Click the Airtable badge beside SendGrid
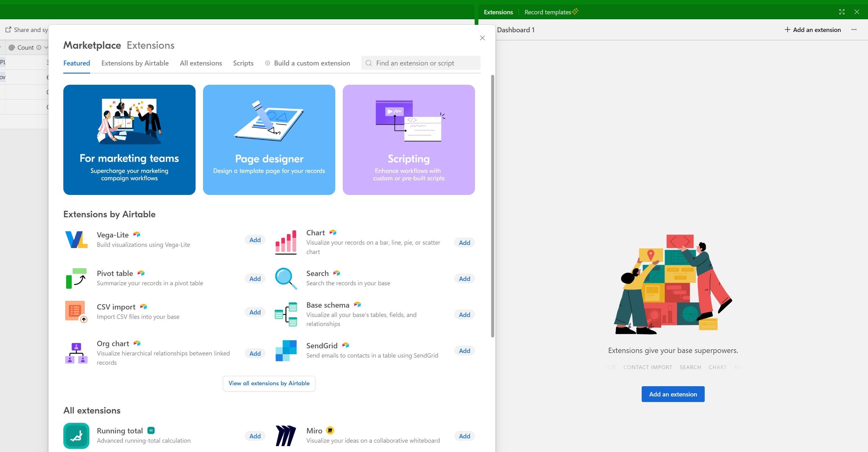The width and height of the screenshot is (868, 452). [x=346, y=345]
